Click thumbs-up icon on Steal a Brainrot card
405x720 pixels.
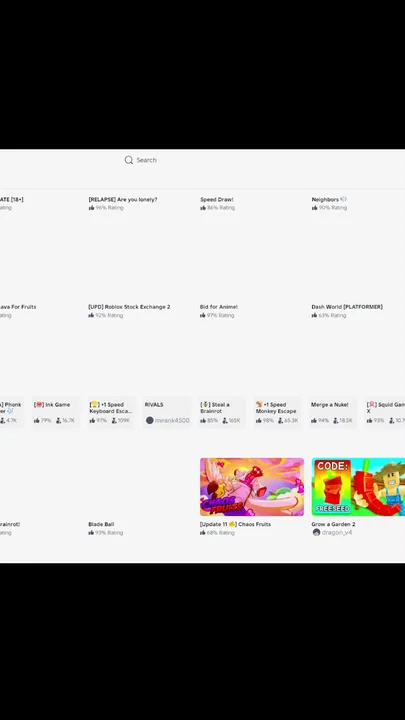pyautogui.click(x=203, y=420)
